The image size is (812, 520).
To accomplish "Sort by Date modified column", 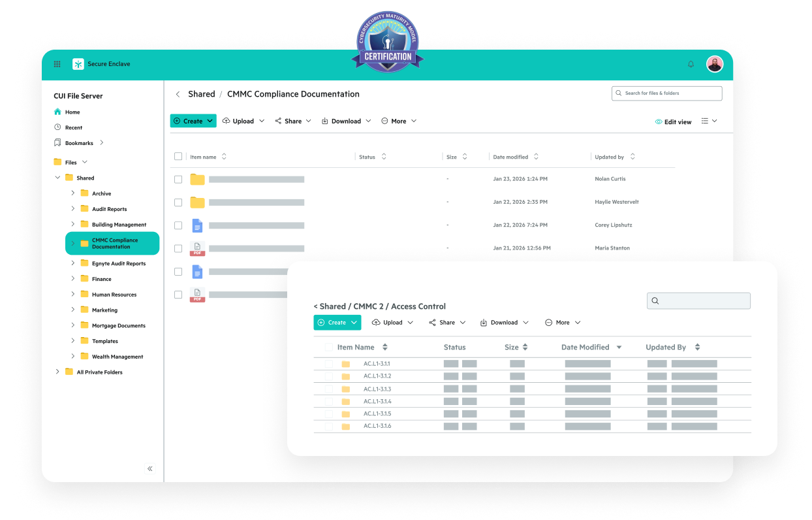I will point(516,157).
